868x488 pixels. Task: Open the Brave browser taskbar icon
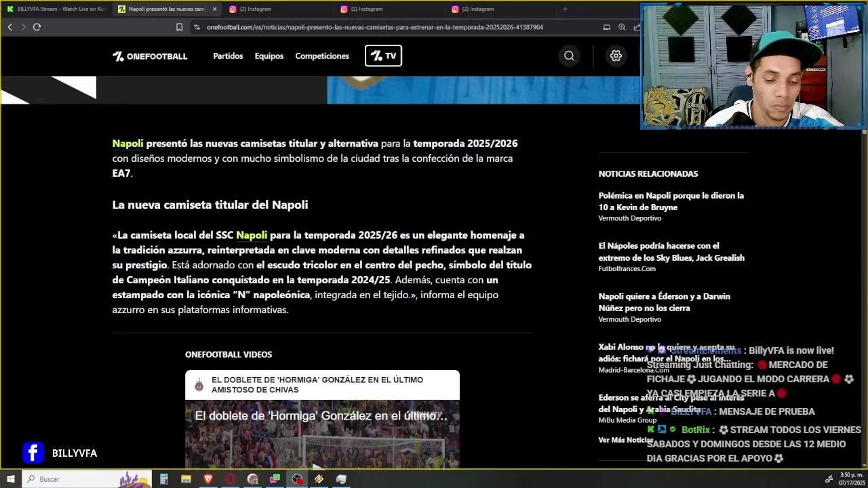coord(208,479)
